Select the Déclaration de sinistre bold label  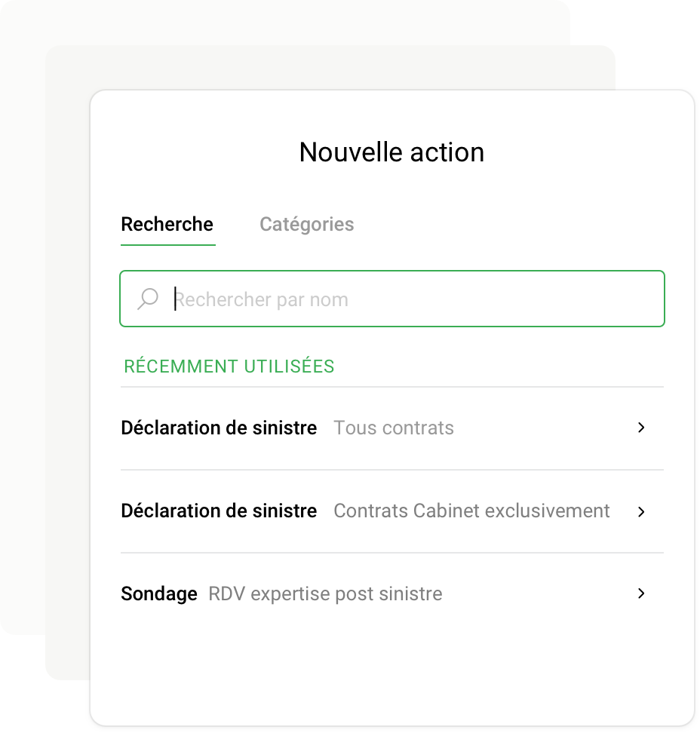[219, 428]
